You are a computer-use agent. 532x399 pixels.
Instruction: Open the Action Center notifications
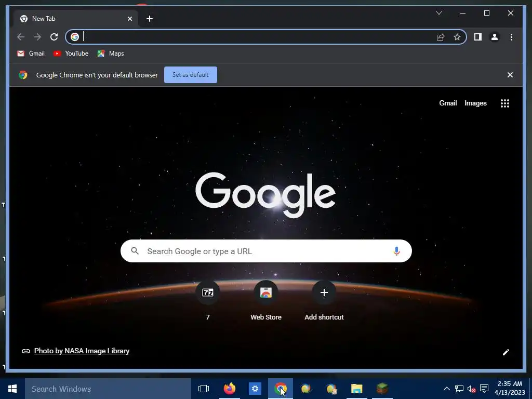(484, 389)
